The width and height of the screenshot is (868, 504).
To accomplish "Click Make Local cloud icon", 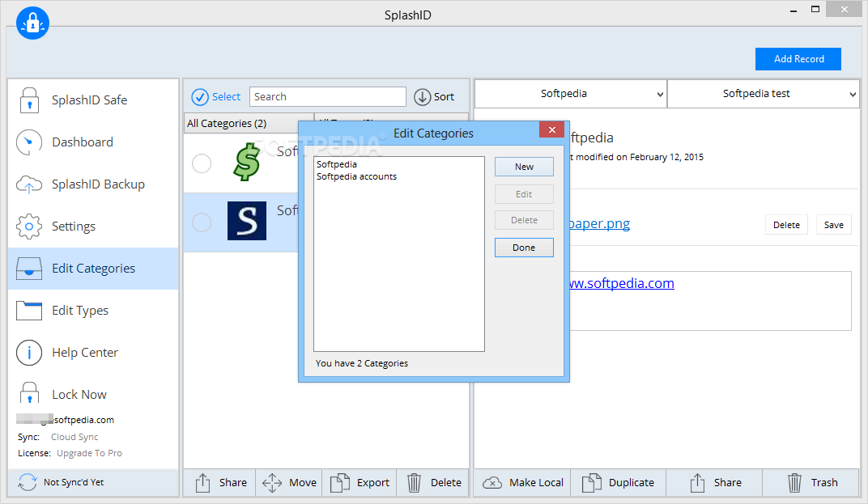I will (x=492, y=482).
